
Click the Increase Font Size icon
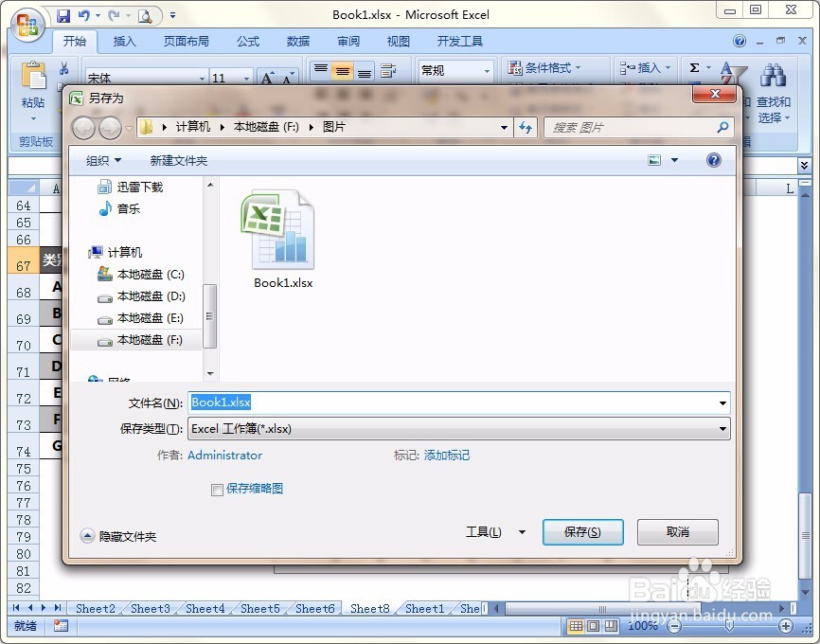(x=267, y=78)
